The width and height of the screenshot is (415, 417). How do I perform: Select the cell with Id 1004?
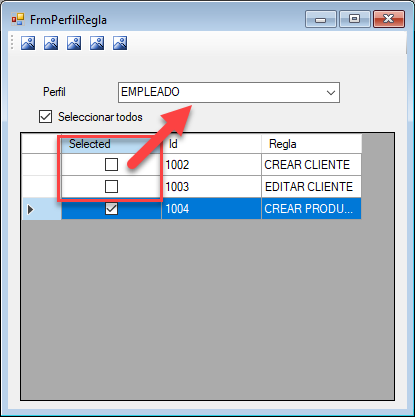click(211, 209)
